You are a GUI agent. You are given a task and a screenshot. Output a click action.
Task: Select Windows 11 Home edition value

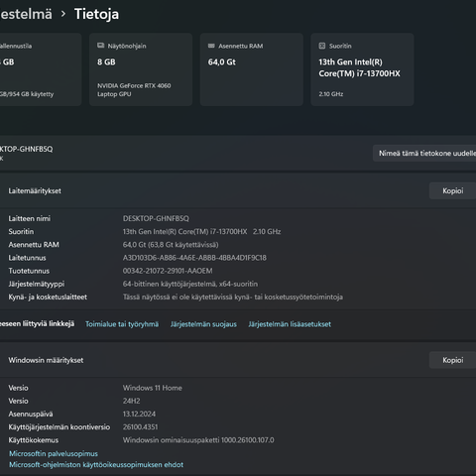pos(152,388)
